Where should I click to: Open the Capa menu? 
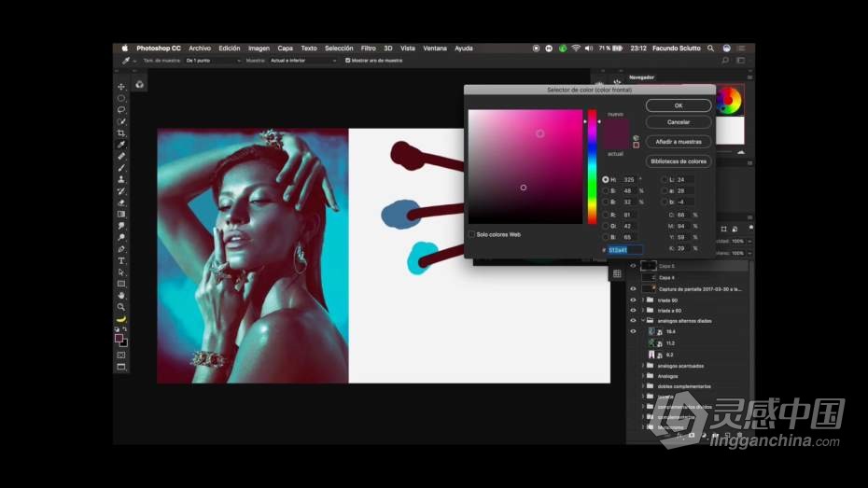[x=285, y=49]
